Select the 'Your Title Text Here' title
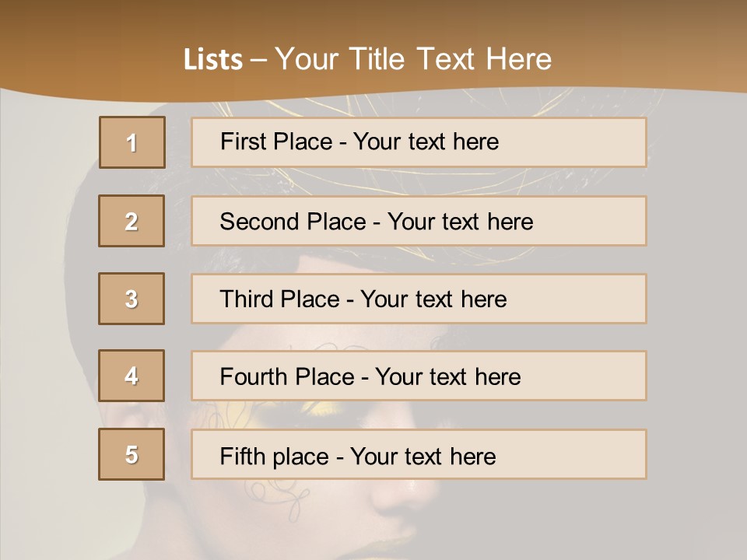The height and width of the screenshot is (560, 747). coord(413,59)
